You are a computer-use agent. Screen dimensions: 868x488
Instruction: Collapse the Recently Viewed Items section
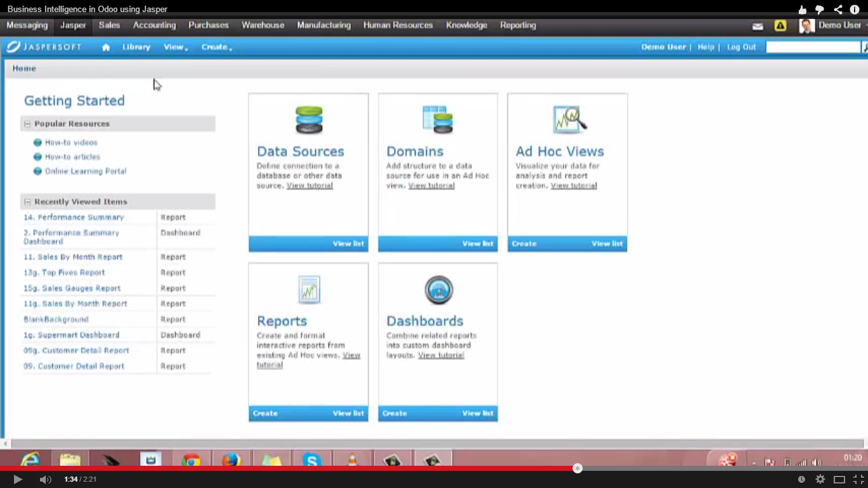click(x=27, y=202)
